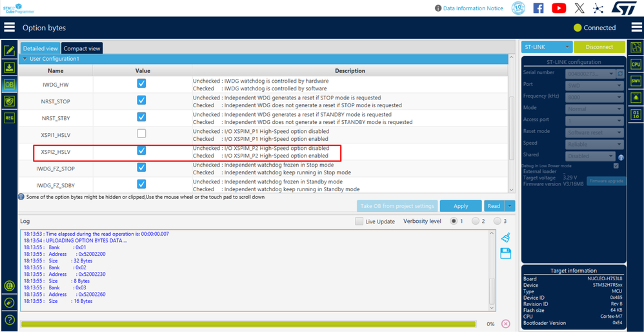Collapse the User Configuration1 section
This screenshot has width=644, height=332.
click(x=25, y=59)
